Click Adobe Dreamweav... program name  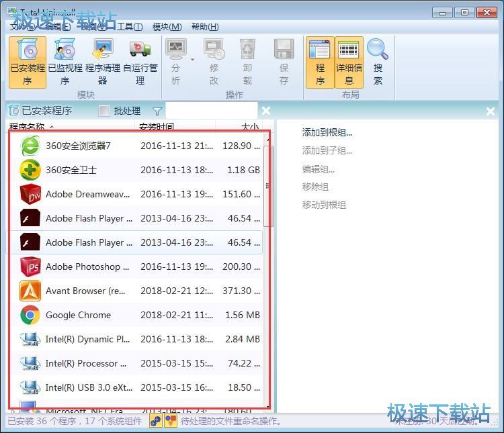[88, 194]
